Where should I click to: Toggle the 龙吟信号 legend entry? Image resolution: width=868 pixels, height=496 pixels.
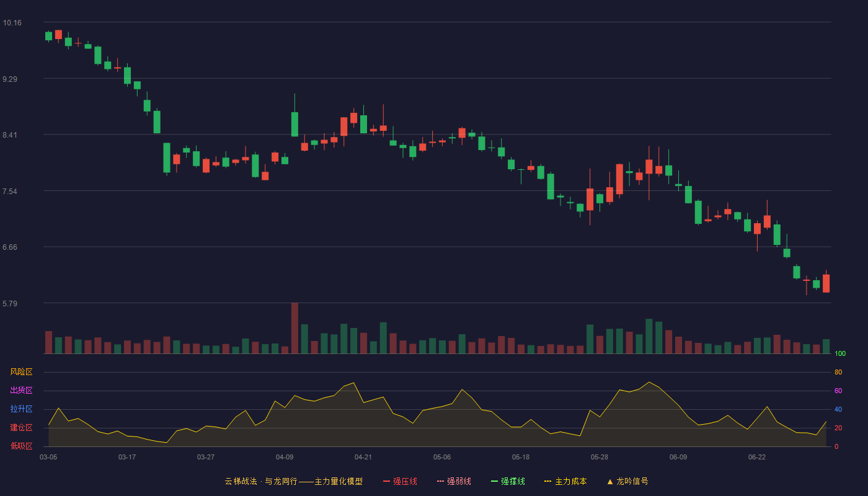[627, 481]
